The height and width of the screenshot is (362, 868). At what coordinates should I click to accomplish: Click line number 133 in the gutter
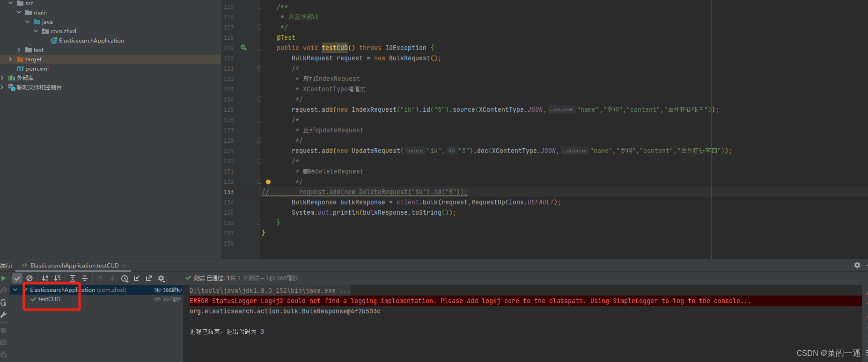click(228, 192)
